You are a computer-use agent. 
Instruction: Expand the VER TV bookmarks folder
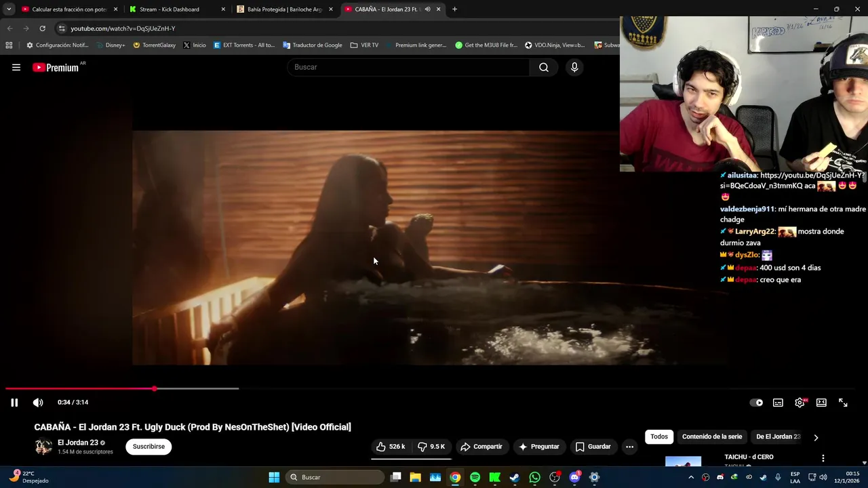coord(364,45)
